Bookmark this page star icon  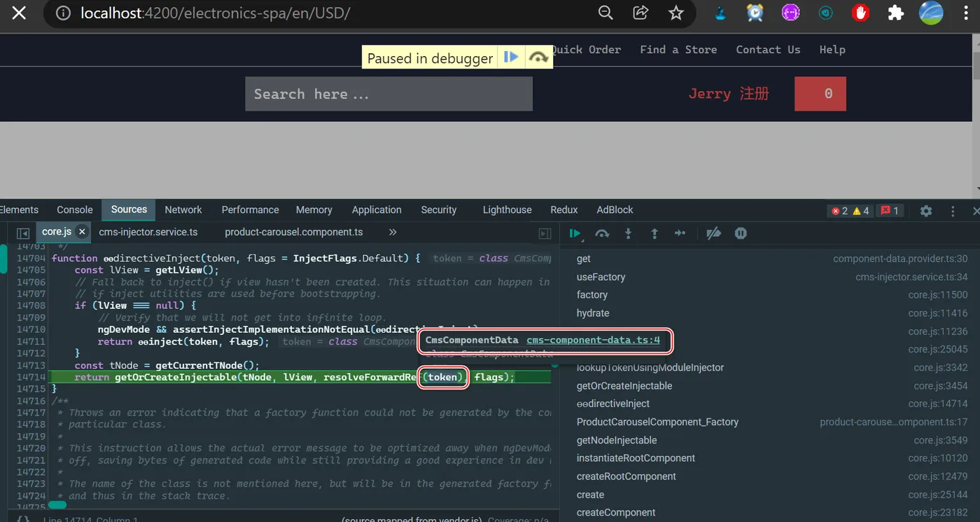coord(675,13)
